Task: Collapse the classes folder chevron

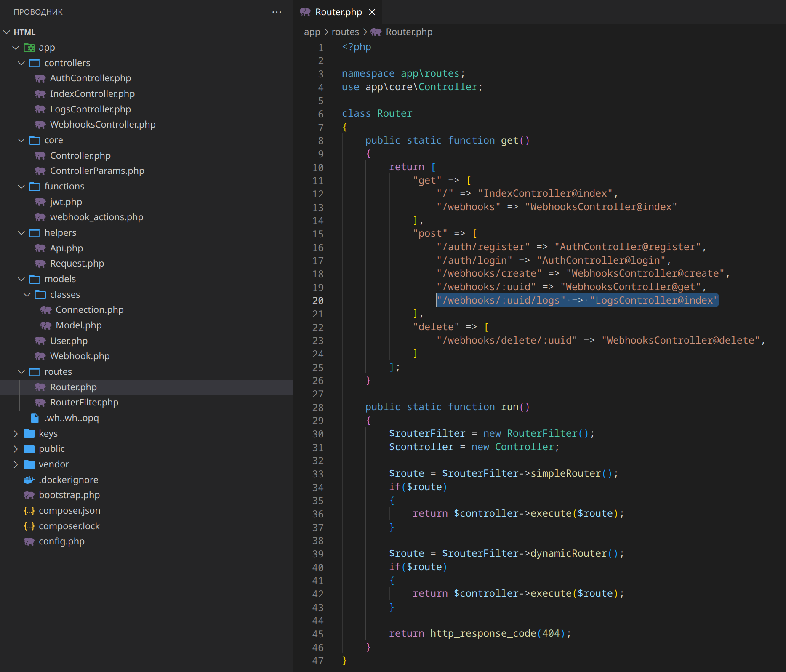Action: pos(27,295)
